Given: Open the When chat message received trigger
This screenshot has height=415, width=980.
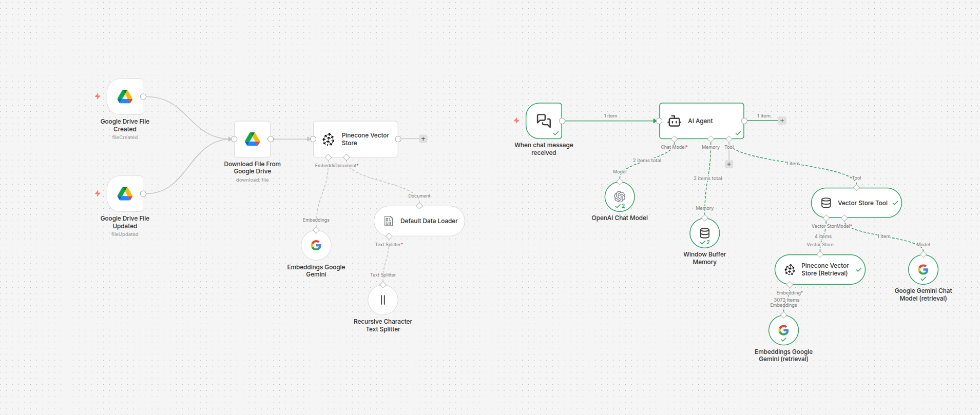Looking at the screenshot, I should tap(544, 121).
